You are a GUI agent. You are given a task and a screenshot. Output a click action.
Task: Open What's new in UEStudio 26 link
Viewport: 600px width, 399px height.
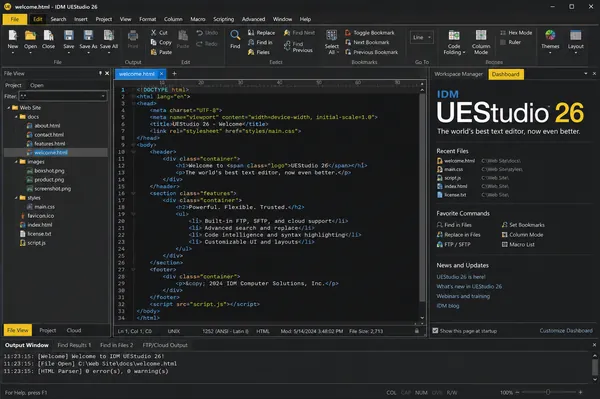469,287
